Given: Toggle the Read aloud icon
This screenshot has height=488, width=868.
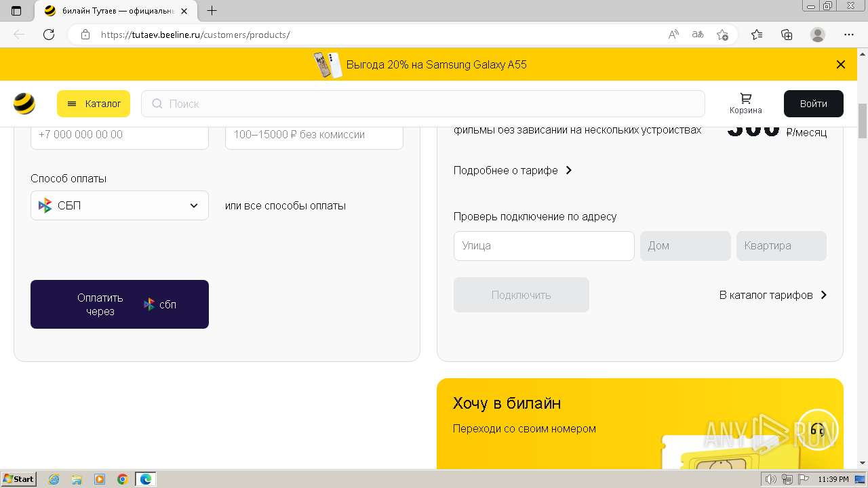Looking at the screenshot, I should (x=673, y=35).
